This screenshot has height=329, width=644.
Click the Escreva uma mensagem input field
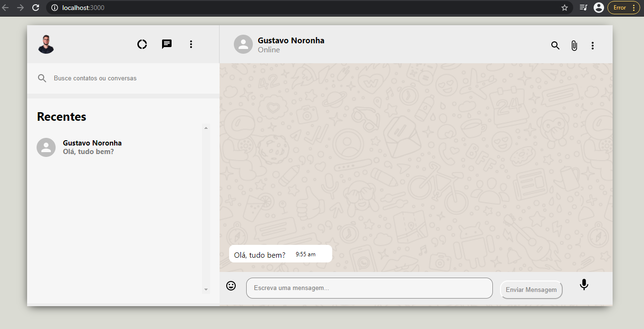click(x=369, y=288)
